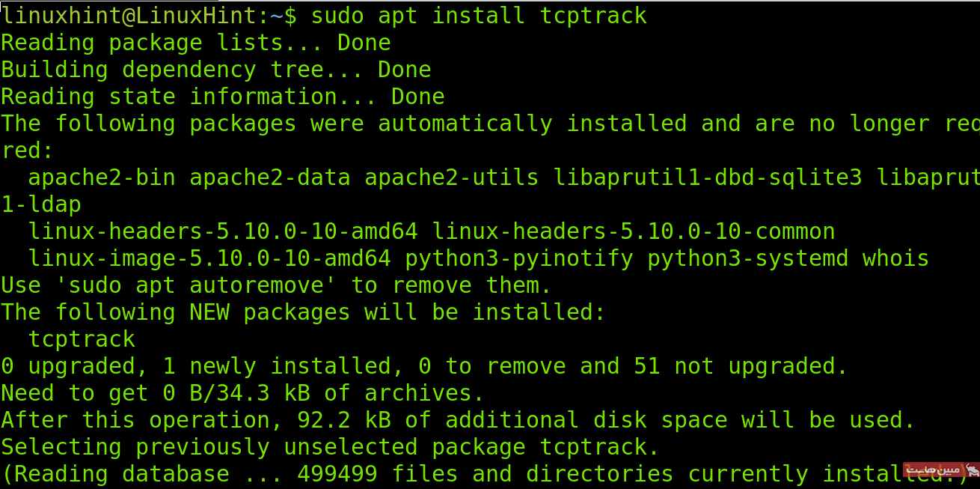This screenshot has height=489, width=980.
Task: Click the linux-headers-5.10.0-10-common package name
Action: click(x=634, y=231)
